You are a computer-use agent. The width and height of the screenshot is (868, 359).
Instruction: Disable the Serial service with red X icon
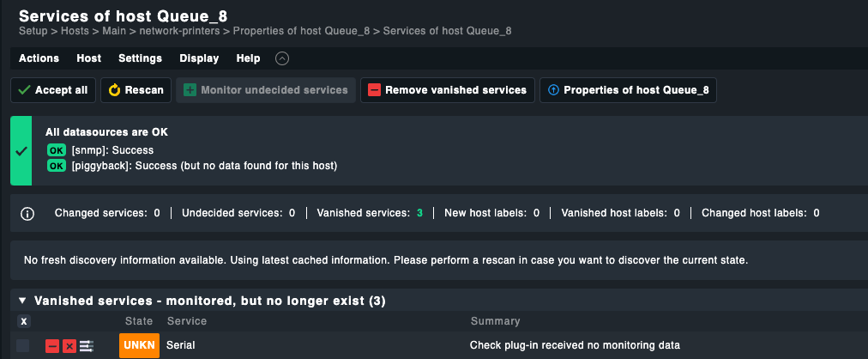(x=69, y=345)
